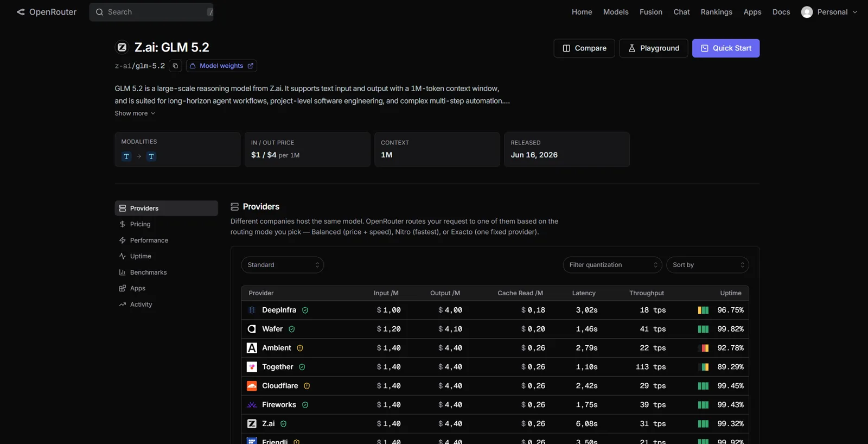Click the Cloudflare provider logo
Screen dimensions: 868x444
[252, 386]
